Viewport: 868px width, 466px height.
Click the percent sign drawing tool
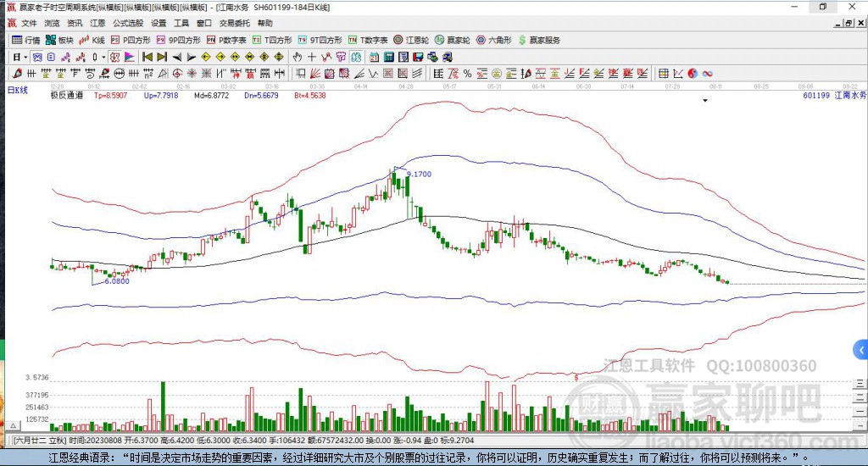(x=467, y=74)
